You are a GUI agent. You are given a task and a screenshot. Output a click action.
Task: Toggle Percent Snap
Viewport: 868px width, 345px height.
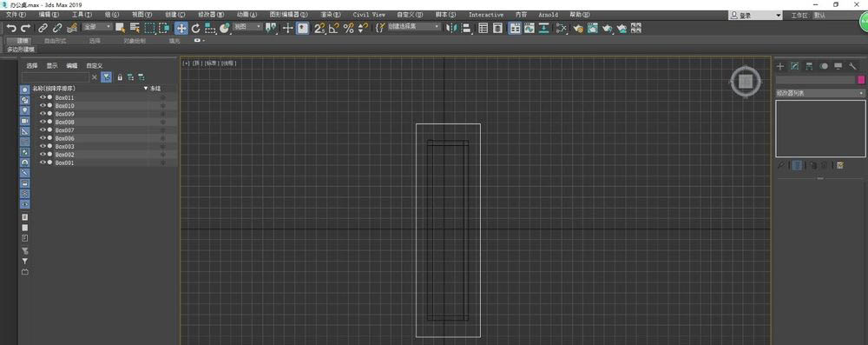coord(348,28)
